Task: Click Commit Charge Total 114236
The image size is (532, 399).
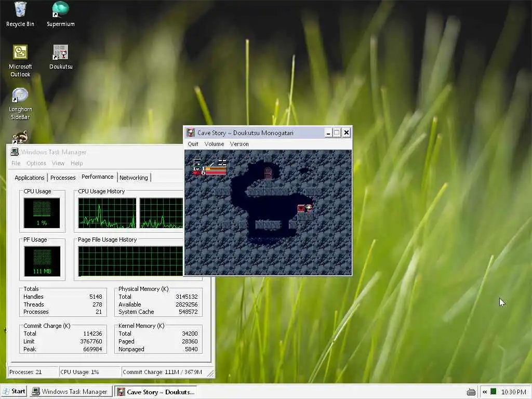Action: pyautogui.click(x=92, y=334)
